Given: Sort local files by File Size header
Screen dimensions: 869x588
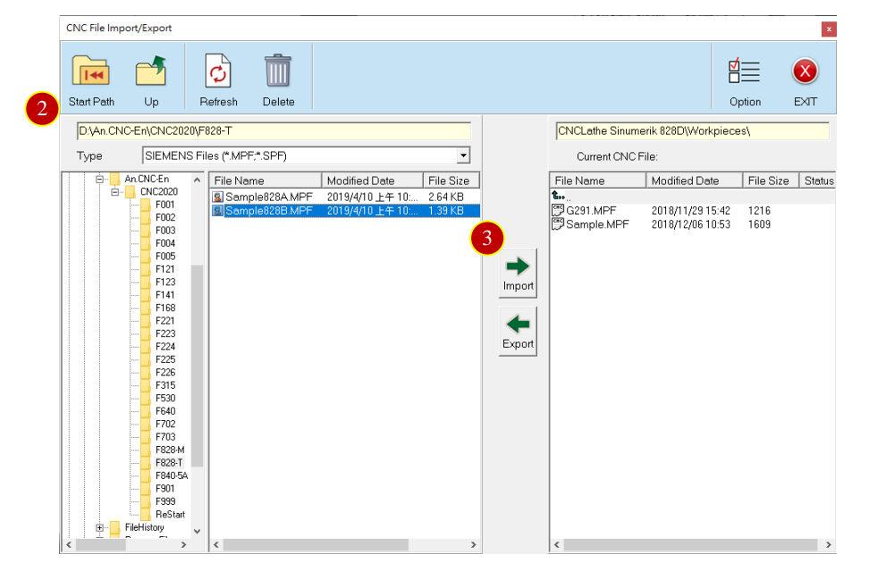Looking at the screenshot, I should pos(451,181).
